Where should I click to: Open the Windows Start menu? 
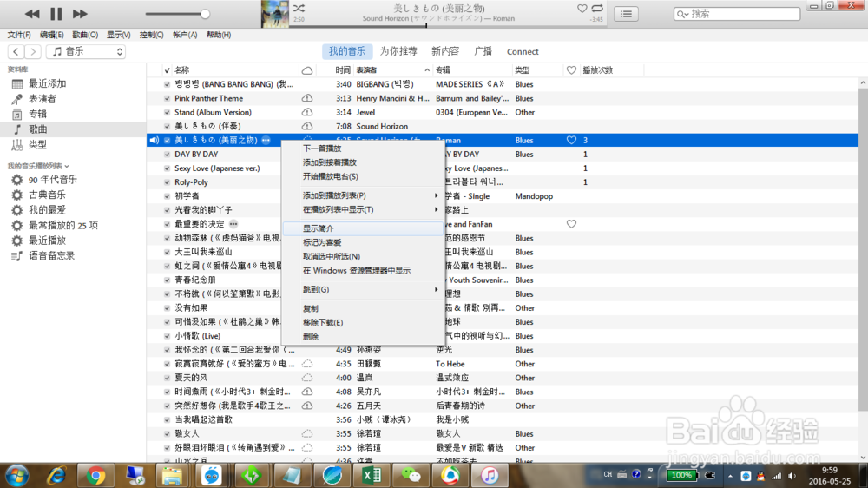[x=16, y=475]
